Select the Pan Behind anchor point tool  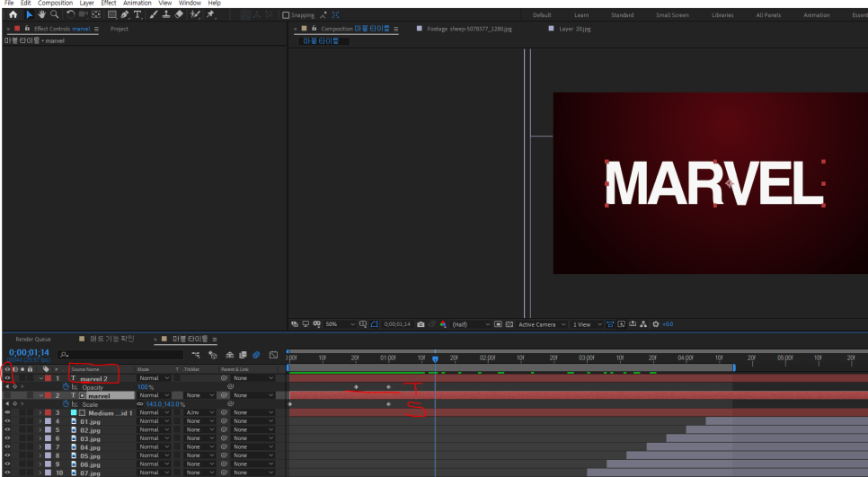click(96, 14)
